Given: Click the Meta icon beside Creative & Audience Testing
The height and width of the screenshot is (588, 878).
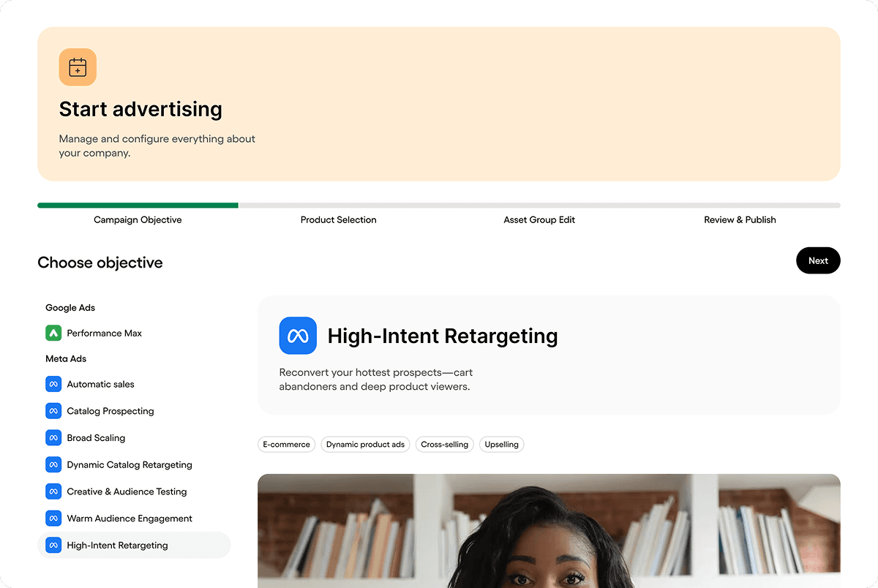Looking at the screenshot, I should [x=53, y=491].
